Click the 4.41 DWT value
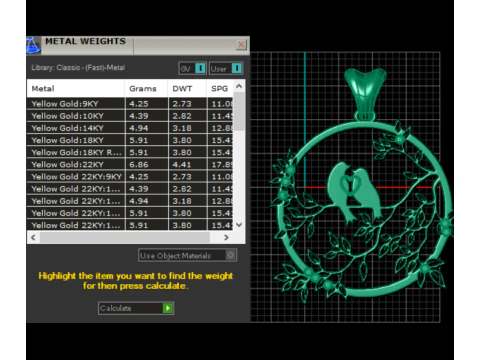The height and width of the screenshot is (360, 480). pos(182,165)
